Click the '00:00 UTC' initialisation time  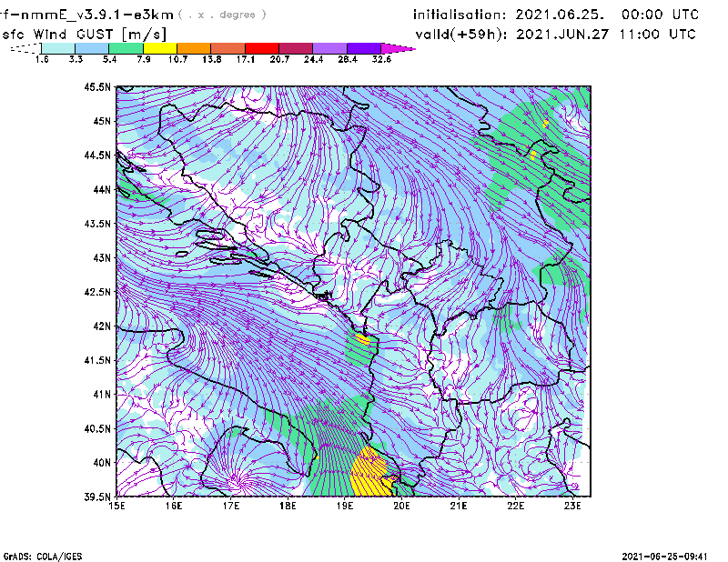pos(661,15)
